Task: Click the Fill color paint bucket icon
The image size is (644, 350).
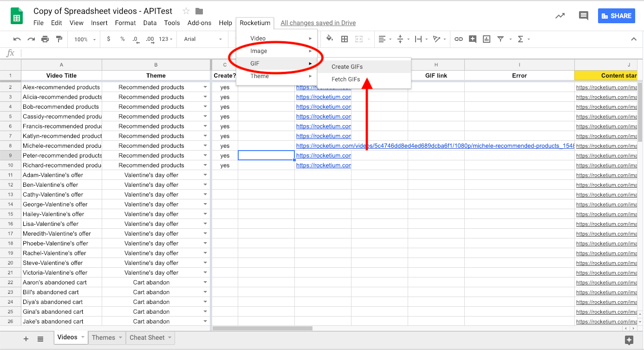Action: (330, 39)
